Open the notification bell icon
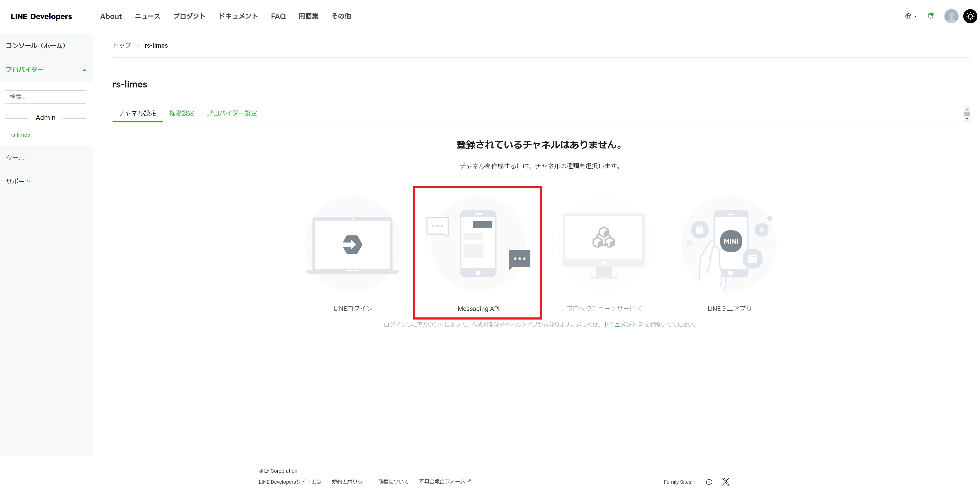The image size is (980, 495). [x=930, y=16]
